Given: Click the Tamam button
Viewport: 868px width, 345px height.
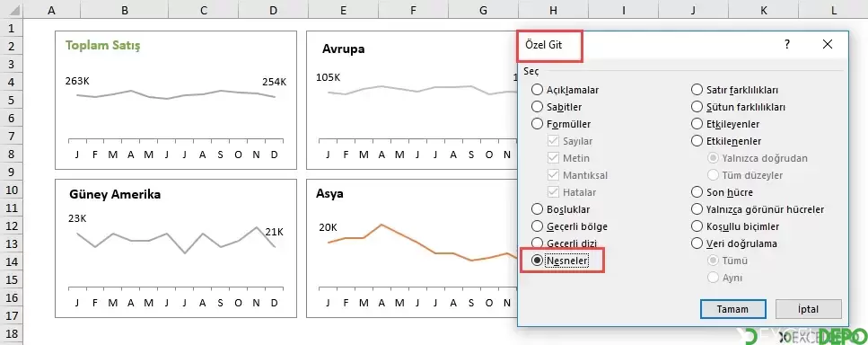Looking at the screenshot, I should click(x=733, y=309).
